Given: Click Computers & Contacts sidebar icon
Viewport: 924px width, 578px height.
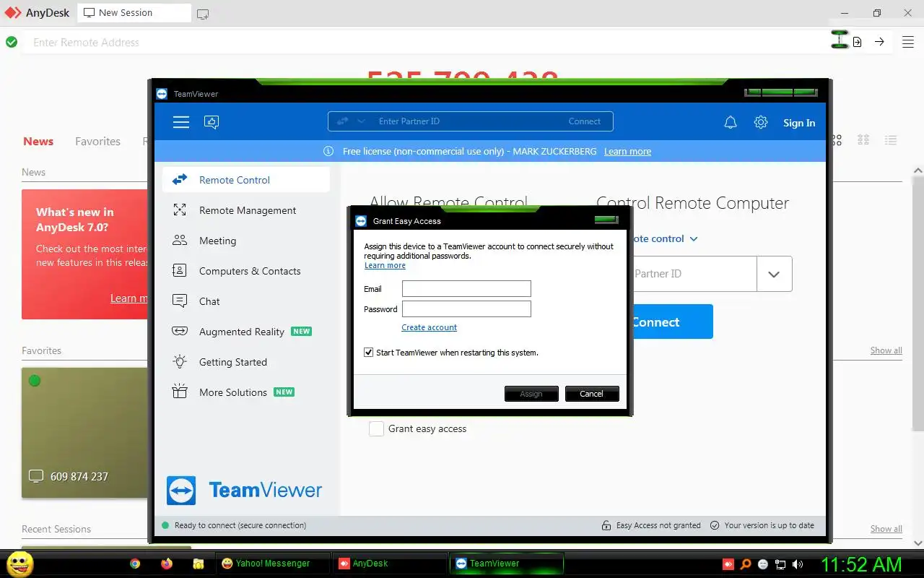Looking at the screenshot, I should [180, 271].
